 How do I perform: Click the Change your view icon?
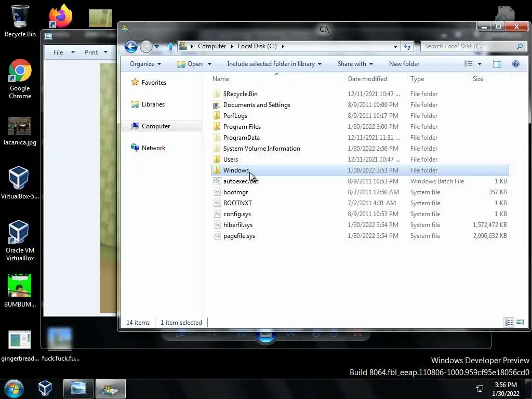pyautogui.click(x=469, y=64)
